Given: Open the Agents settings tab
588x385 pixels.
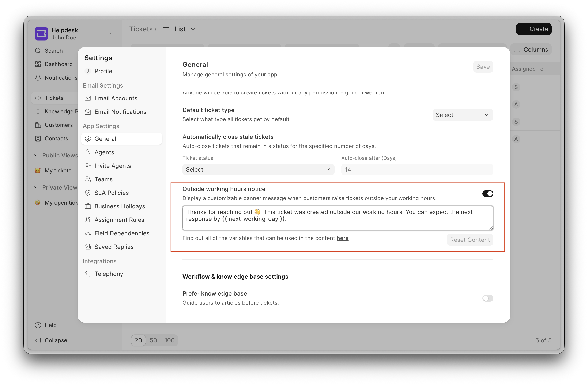Looking at the screenshot, I should coord(104,152).
